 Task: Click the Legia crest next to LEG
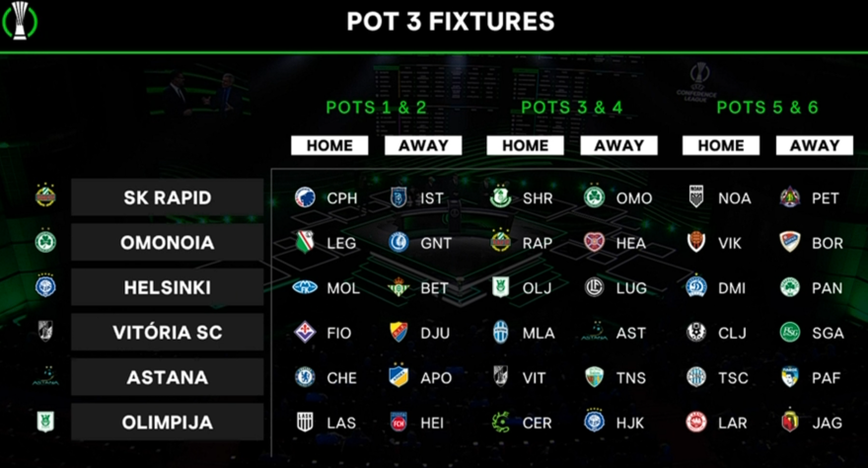click(305, 242)
